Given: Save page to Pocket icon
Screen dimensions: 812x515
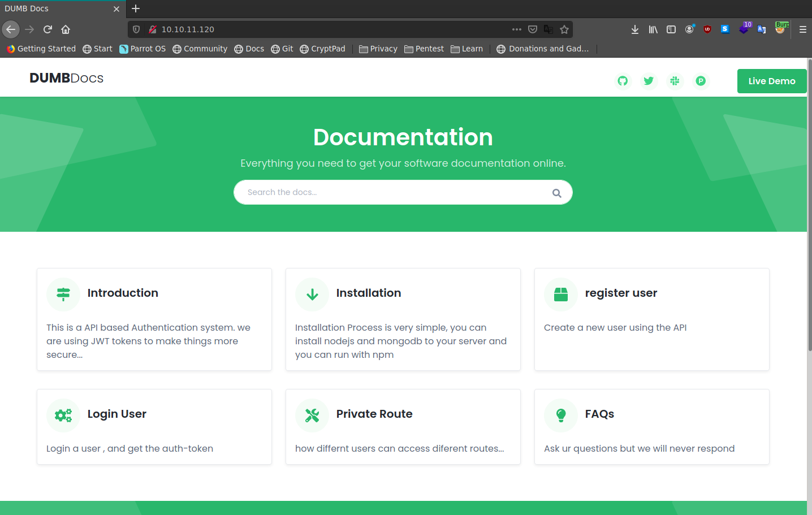Looking at the screenshot, I should (533, 29).
